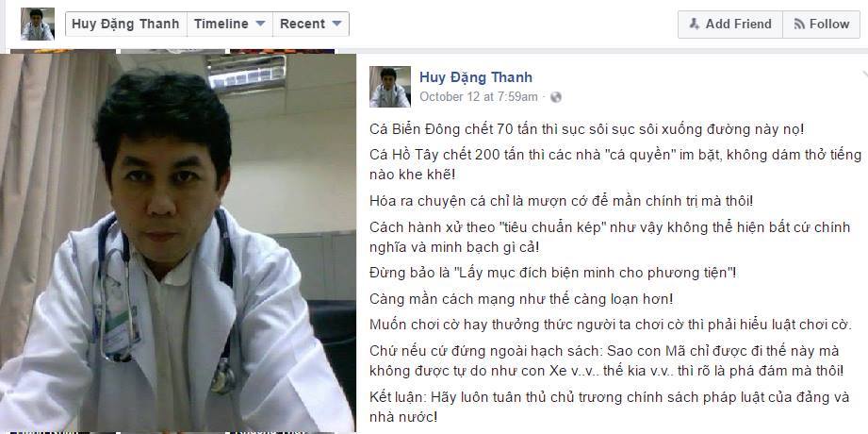Open the post options chevron at post corner
This screenshot has height=434, width=868.
pos(864,74)
